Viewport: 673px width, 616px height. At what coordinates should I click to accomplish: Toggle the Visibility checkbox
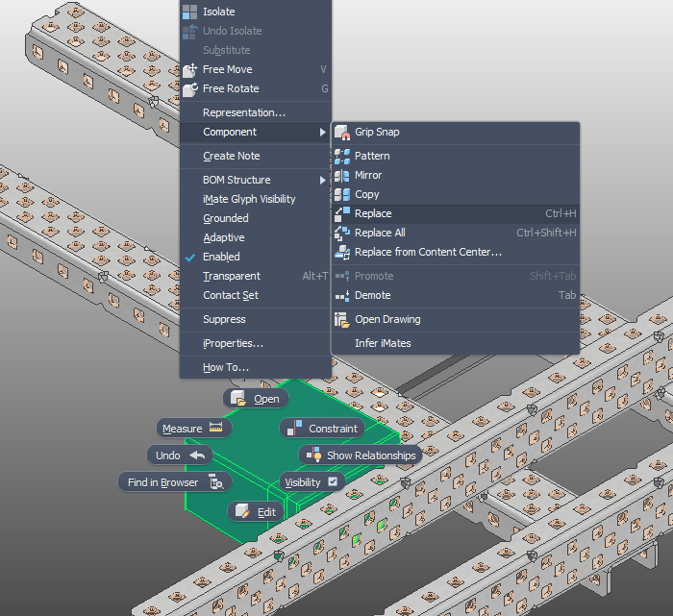point(333,481)
